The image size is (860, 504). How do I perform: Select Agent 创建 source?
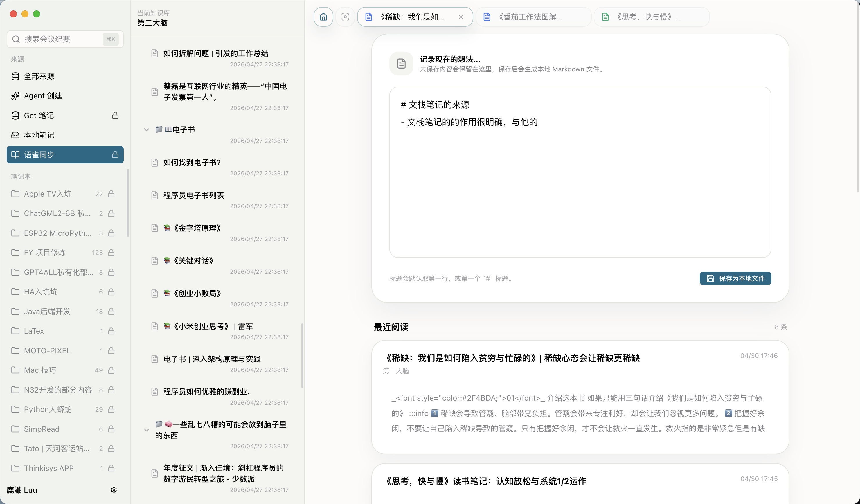(x=65, y=96)
